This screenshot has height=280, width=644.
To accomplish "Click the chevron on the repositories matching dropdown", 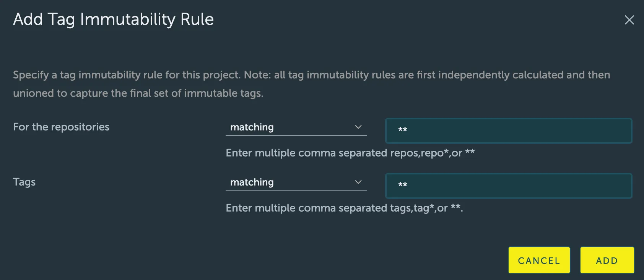I will (358, 127).
